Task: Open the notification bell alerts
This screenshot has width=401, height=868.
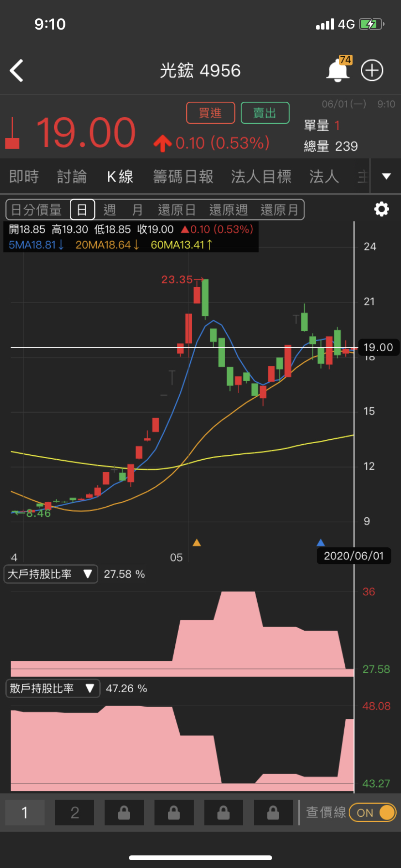Action: [338, 71]
